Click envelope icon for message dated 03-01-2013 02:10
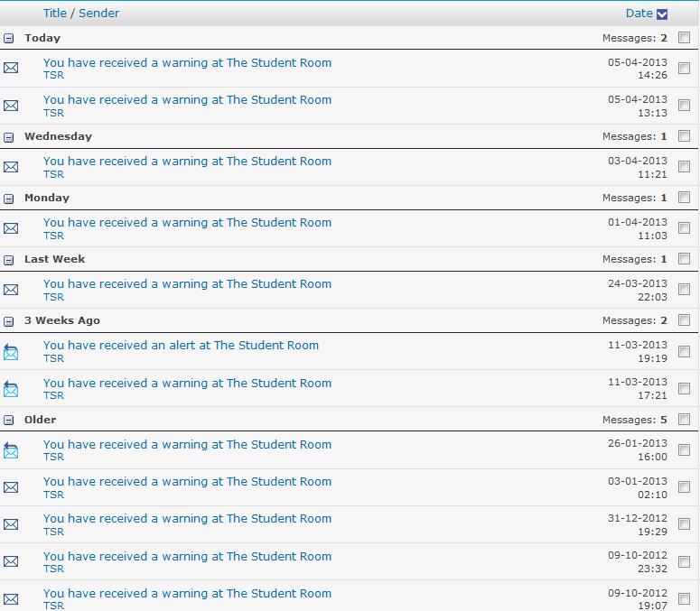The width and height of the screenshot is (700, 611). pos(11,487)
